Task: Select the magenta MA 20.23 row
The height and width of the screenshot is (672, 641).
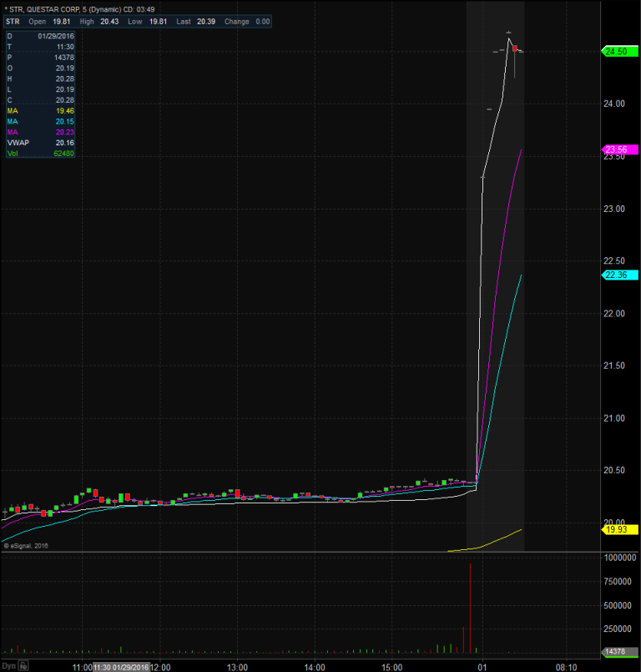Action: pyautogui.click(x=40, y=132)
